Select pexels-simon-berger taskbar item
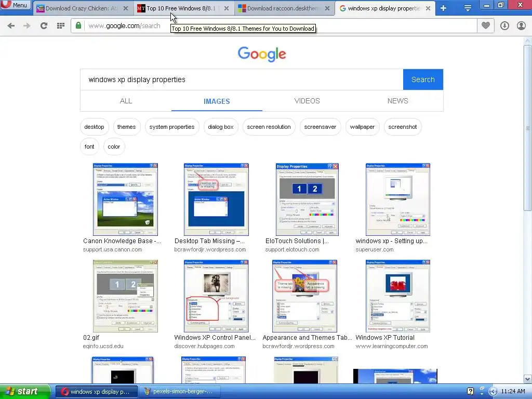This screenshot has width=532, height=399. (x=179, y=392)
